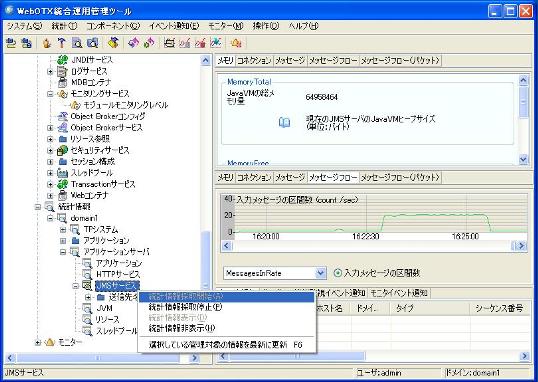538x382 pixels.
Task: Click the red chart-pencil toolbar icon
Action: click(x=200, y=43)
